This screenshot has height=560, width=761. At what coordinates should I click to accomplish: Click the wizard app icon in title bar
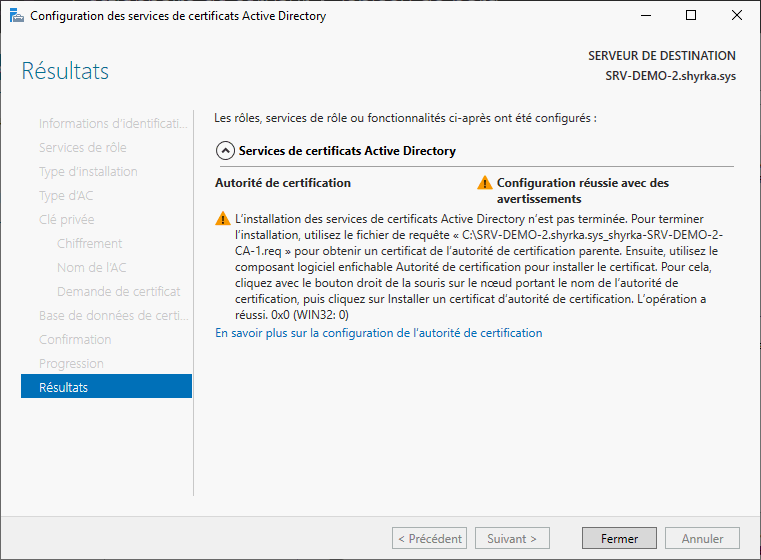coord(16,16)
